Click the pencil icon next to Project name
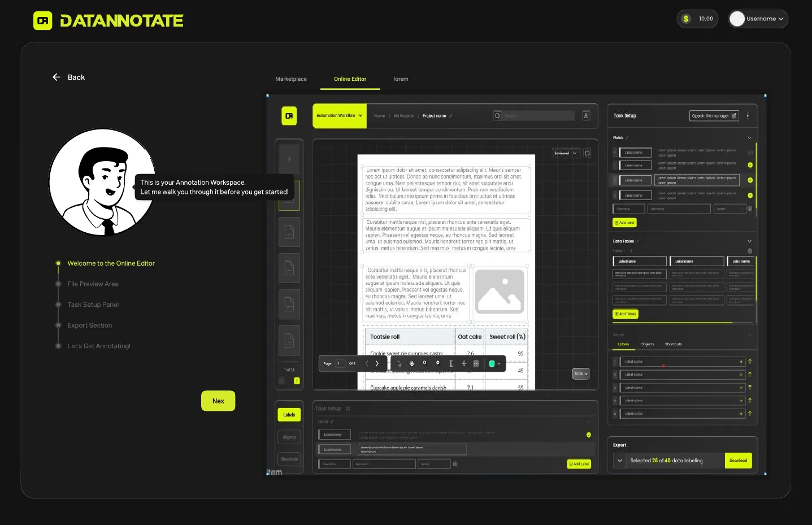The image size is (812, 525). 451,116
